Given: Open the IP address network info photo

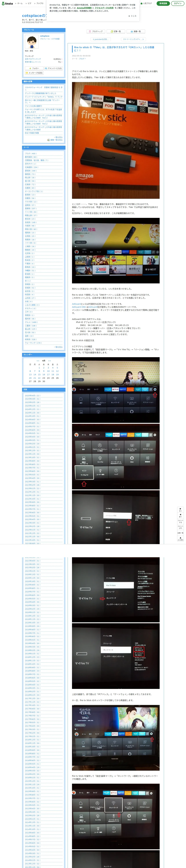Looking at the screenshot, I should pyautogui.click(x=116, y=656).
